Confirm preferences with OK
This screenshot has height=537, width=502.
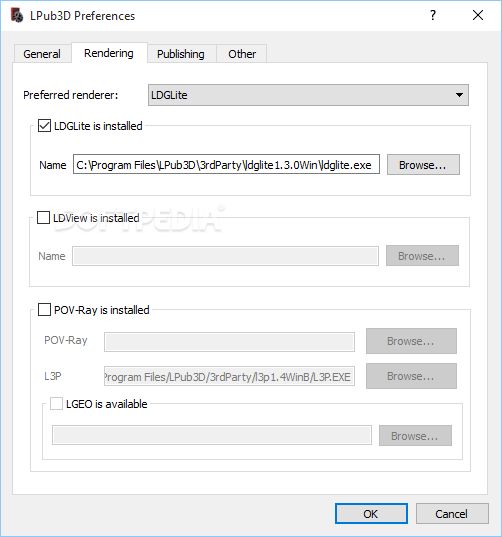[x=371, y=513]
